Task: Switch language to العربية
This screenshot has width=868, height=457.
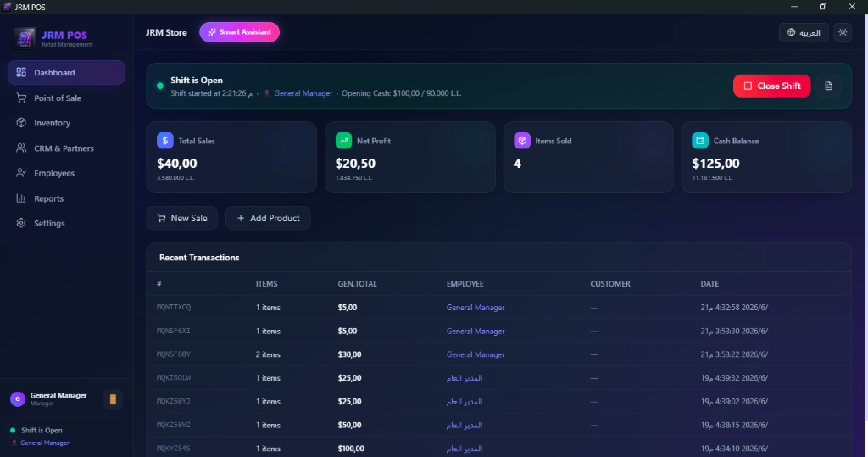Action: (804, 33)
